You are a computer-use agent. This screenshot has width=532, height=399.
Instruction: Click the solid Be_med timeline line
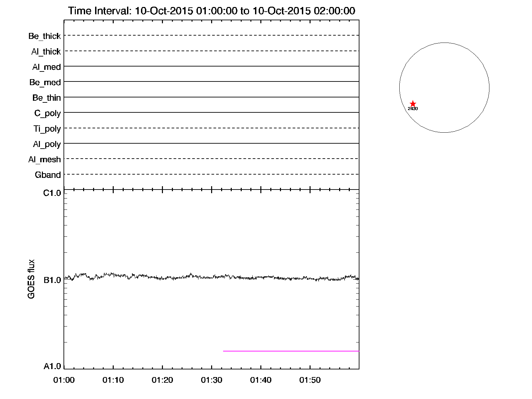[x=211, y=81]
